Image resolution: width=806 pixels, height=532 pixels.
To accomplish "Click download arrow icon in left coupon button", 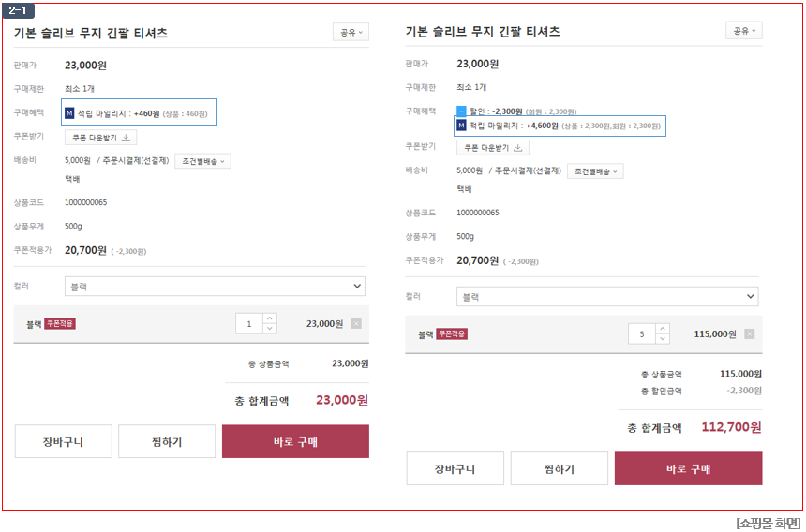I will point(126,138).
